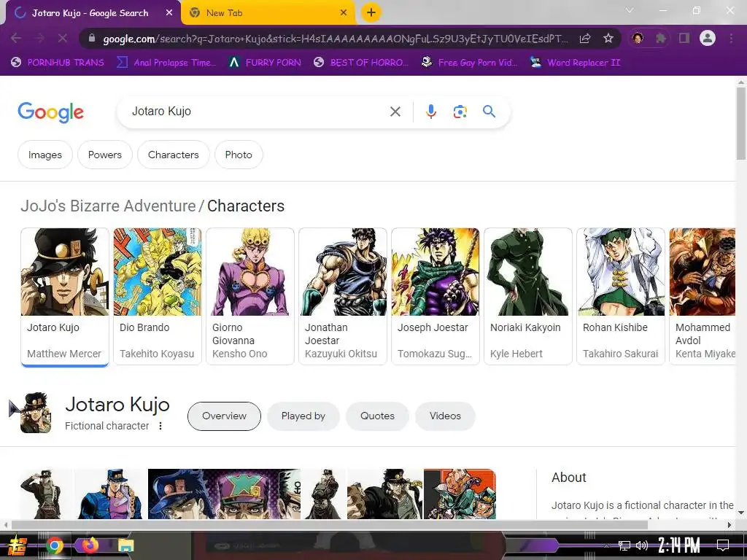Screen dimensions: 747x560
Task: Select the Joseph Joestar character card
Action: [x=436, y=296]
